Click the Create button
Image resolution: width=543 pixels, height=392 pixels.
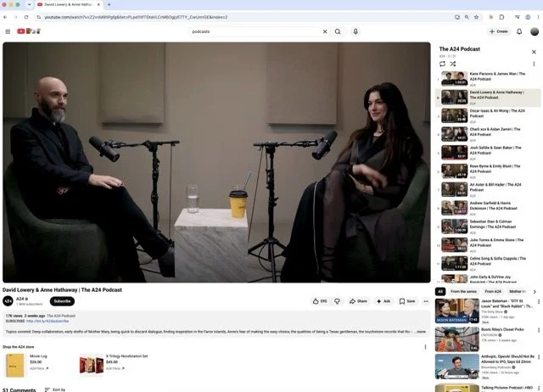[499, 31]
